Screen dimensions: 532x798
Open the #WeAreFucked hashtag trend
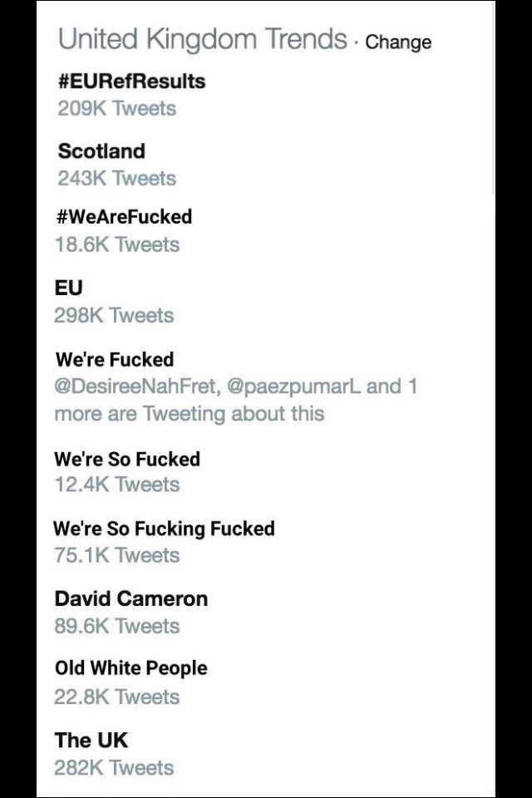125,217
